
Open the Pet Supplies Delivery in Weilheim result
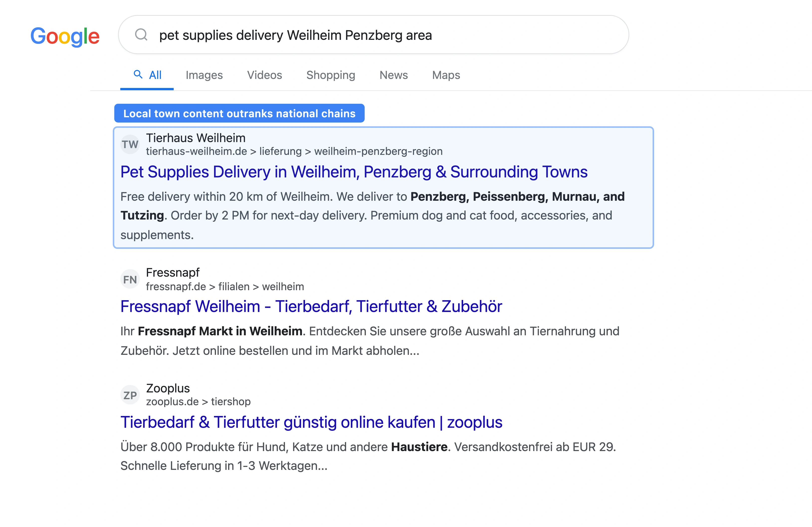point(354,172)
